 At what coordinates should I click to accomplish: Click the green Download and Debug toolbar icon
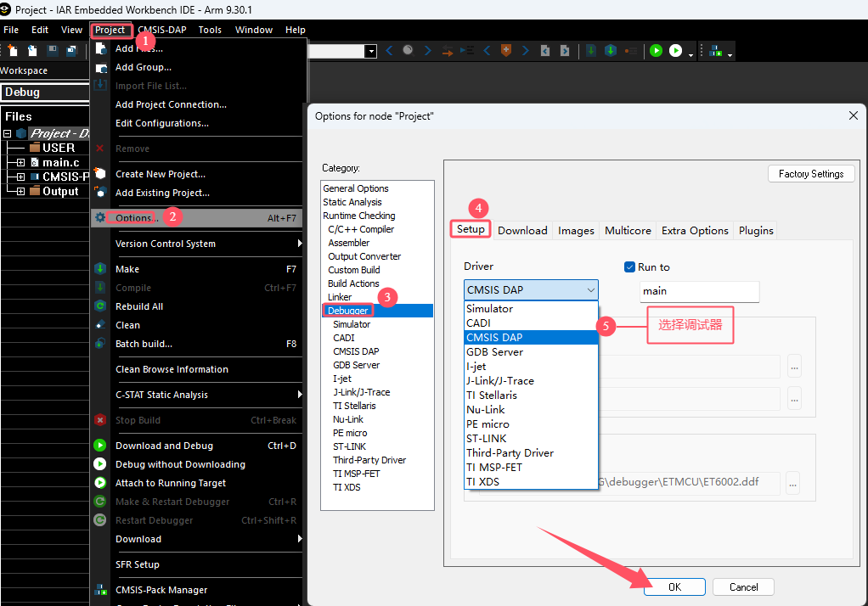[x=656, y=51]
